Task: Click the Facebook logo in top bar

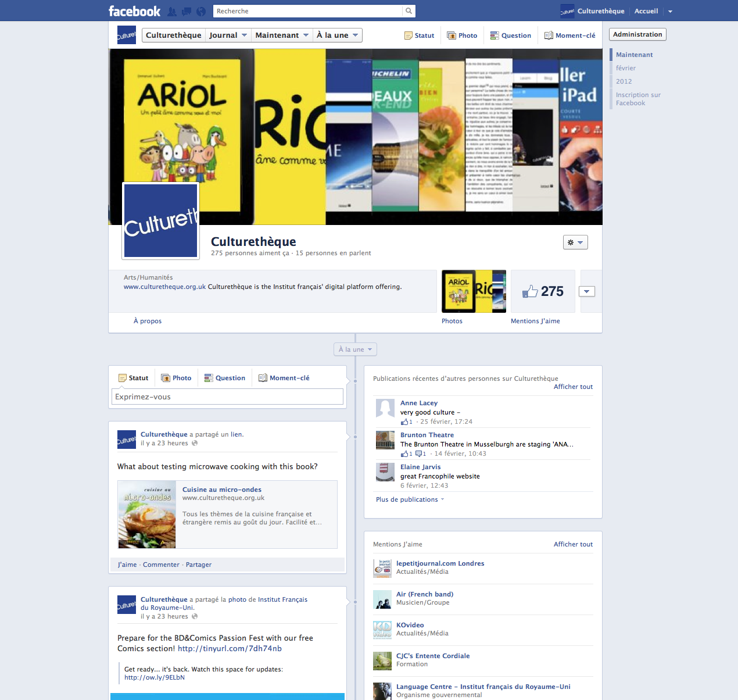Action: 134,11
